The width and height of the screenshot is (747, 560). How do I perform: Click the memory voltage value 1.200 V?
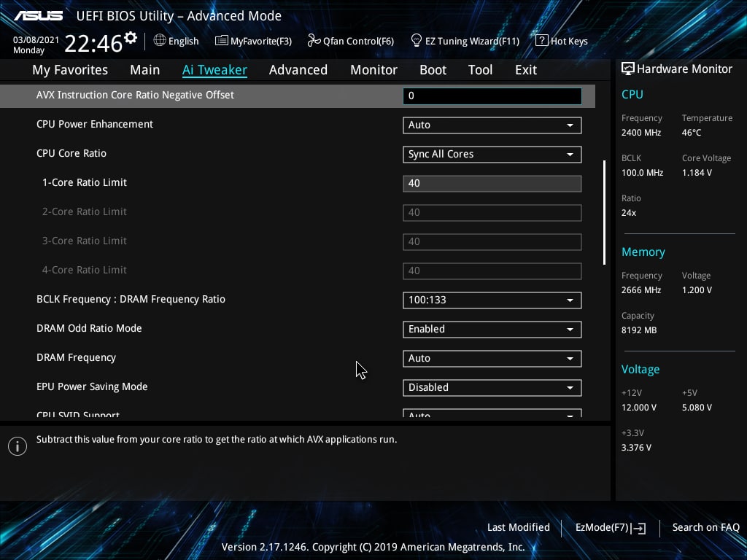pos(697,290)
